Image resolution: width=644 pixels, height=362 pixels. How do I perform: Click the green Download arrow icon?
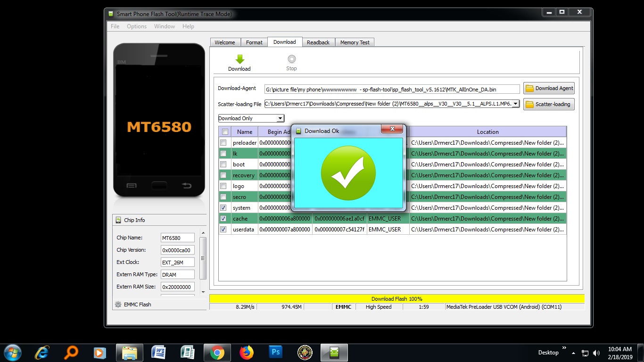(239, 59)
